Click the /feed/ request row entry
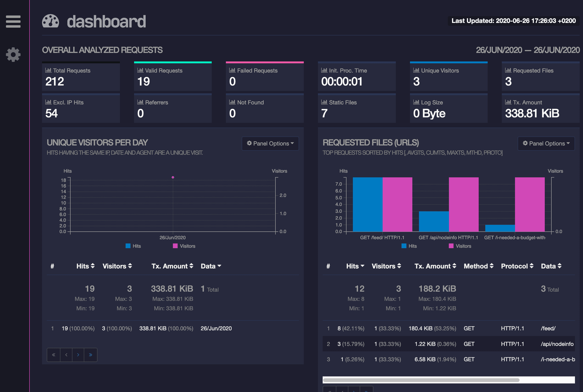Image resolution: width=583 pixels, height=392 pixels. [548, 328]
